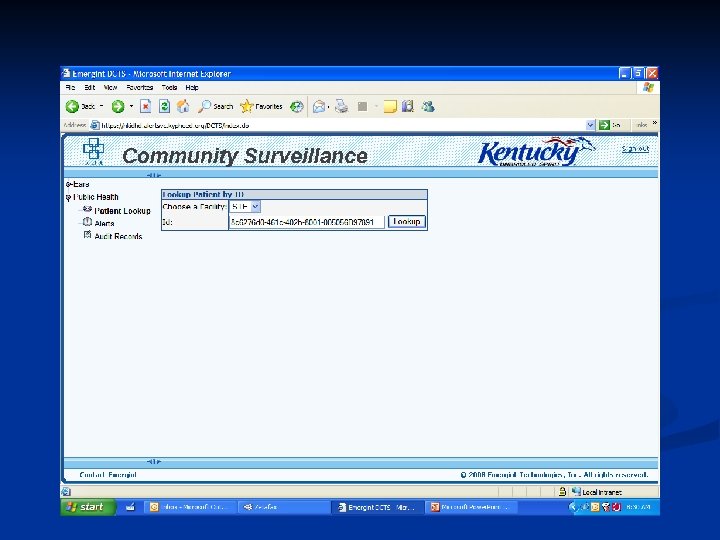This screenshot has width=720, height=540.
Task: Click the Search magnifier icon
Action: (204, 107)
